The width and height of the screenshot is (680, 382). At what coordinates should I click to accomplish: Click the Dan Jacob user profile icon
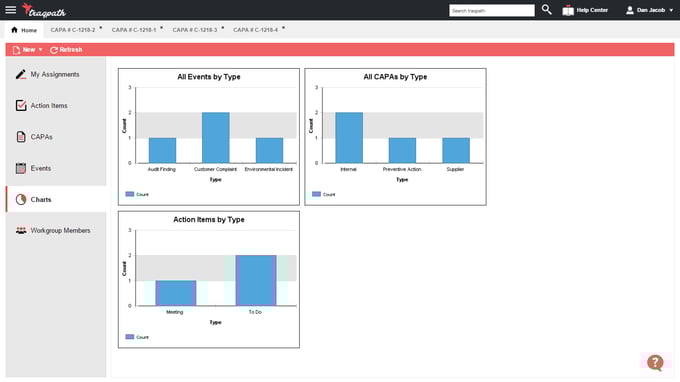coord(630,10)
